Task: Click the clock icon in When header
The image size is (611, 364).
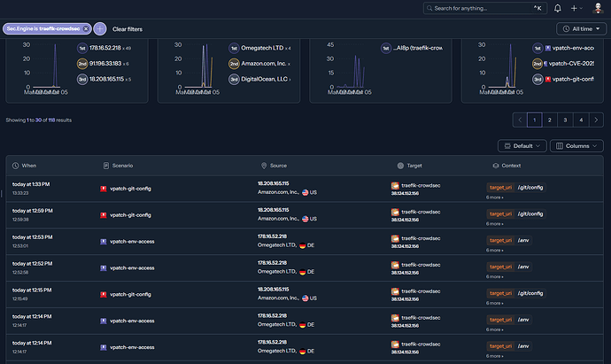Action: coord(16,166)
